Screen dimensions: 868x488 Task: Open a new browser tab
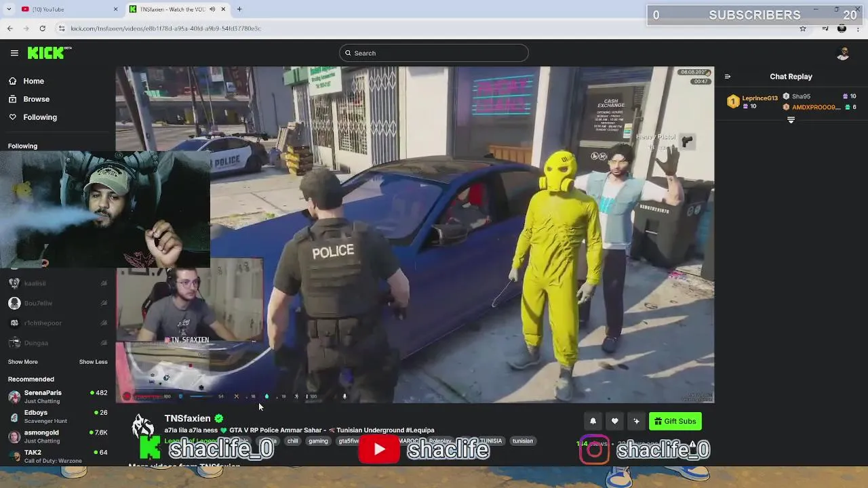point(239,9)
